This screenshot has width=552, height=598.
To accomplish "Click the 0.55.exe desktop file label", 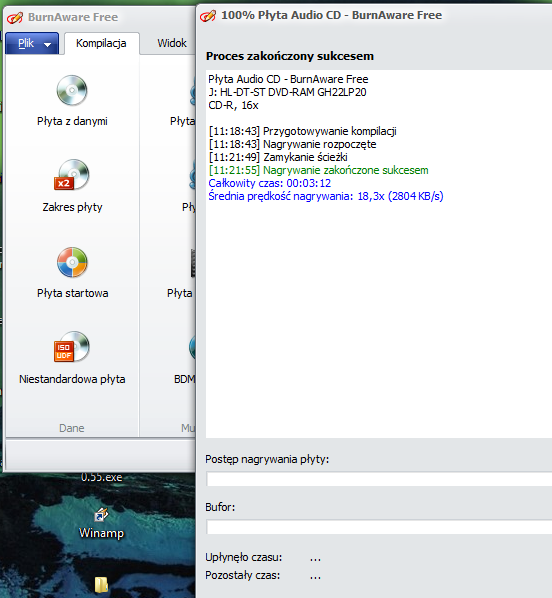I will click(101, 477).
